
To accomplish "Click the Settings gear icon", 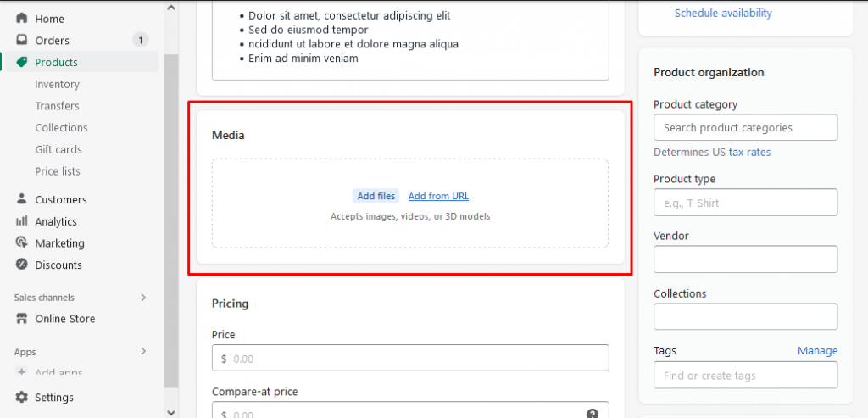I will tap(21, 397).
